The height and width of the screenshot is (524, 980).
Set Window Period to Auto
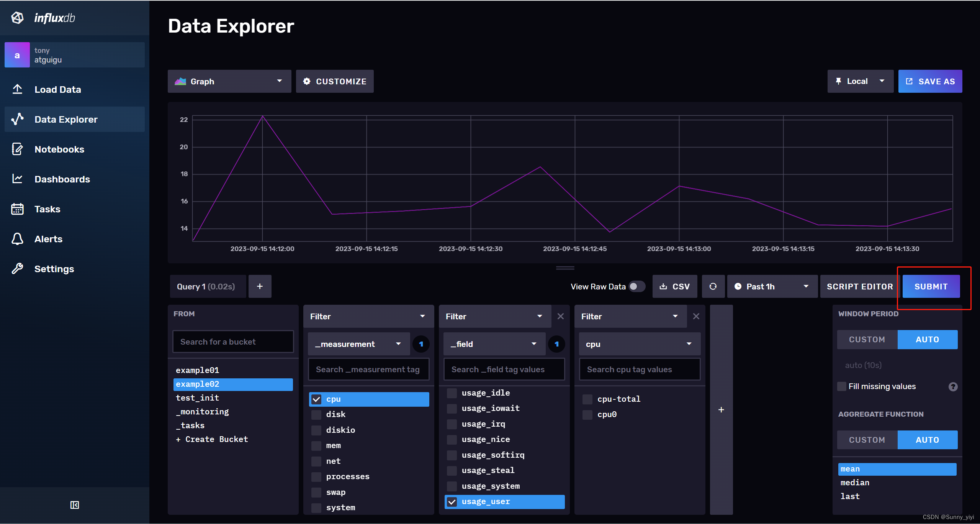[928, 340]
